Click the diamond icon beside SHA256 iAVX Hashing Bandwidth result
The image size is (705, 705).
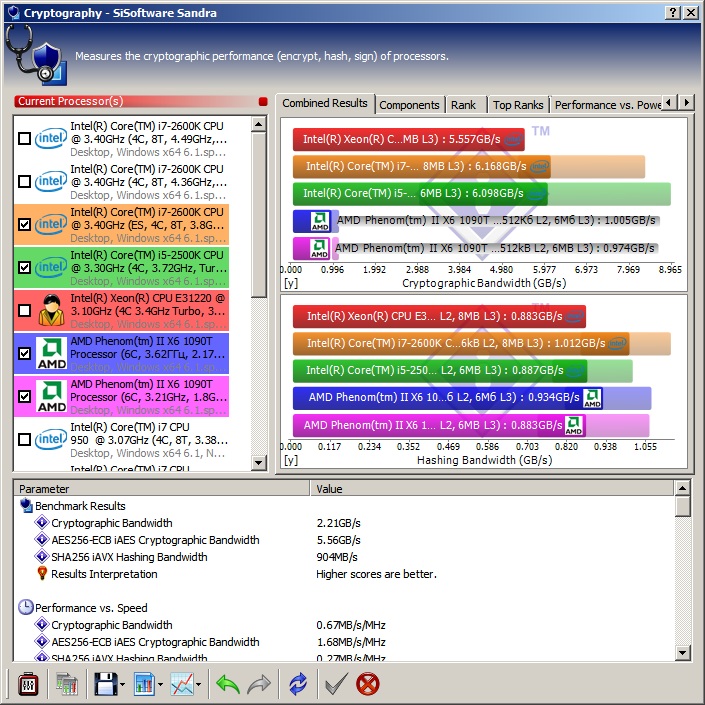pyautogui.click(x=42, y=556)
